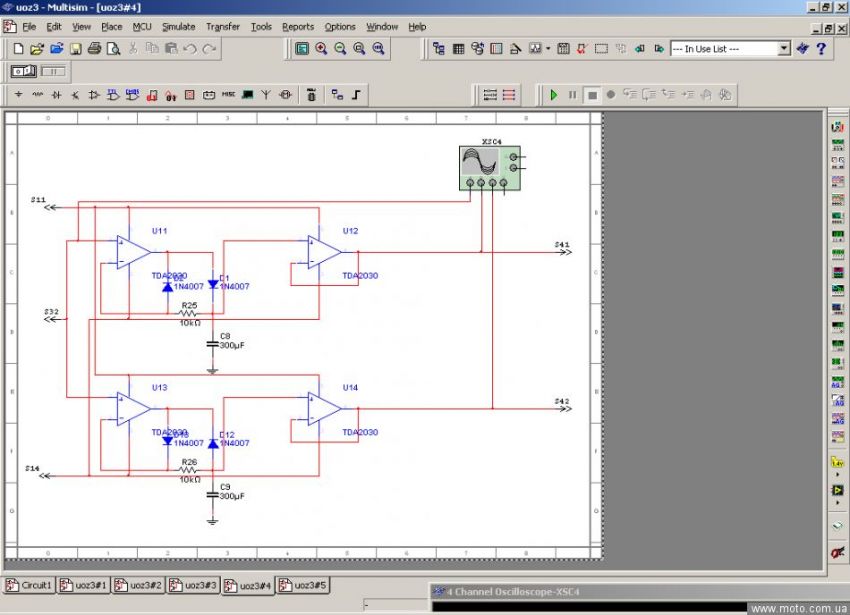This screenshot has width=850, height=615.
Task: Click the green Run simulation button
Action: (x=553, y=95)
